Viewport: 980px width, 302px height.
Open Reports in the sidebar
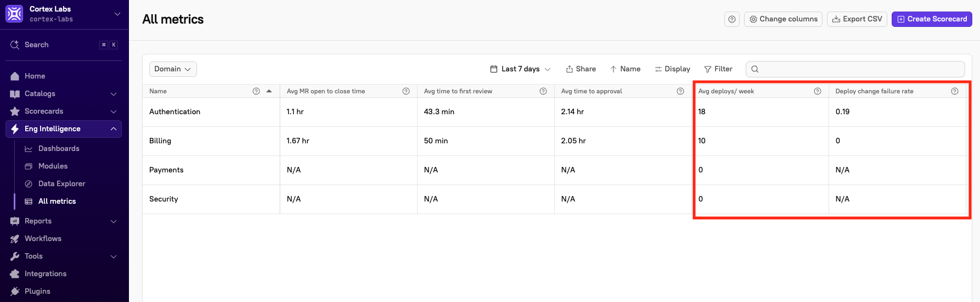pyautogui.click(x=38, y=221)
